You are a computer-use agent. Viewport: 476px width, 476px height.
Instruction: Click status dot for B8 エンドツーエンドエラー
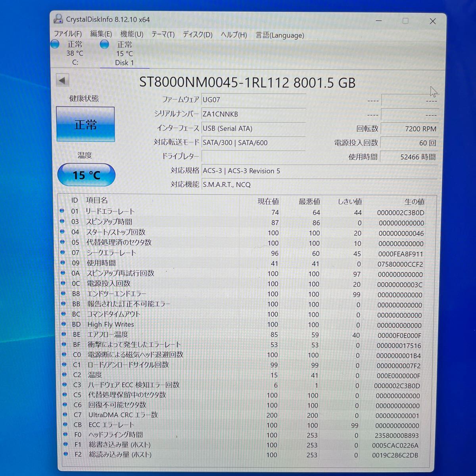click(63, 293)
